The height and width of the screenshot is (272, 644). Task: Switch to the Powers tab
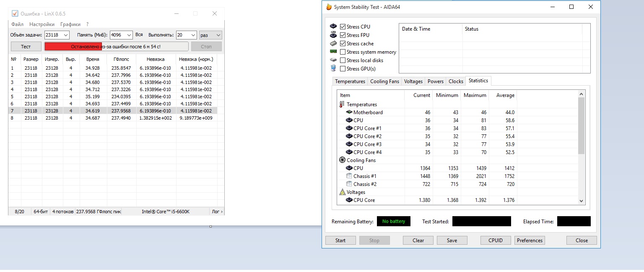436,81
